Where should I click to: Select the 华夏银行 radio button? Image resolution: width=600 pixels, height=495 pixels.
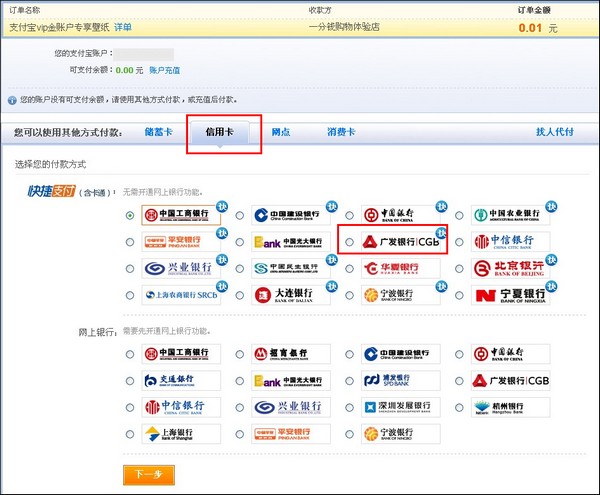[x=349, y=269]
